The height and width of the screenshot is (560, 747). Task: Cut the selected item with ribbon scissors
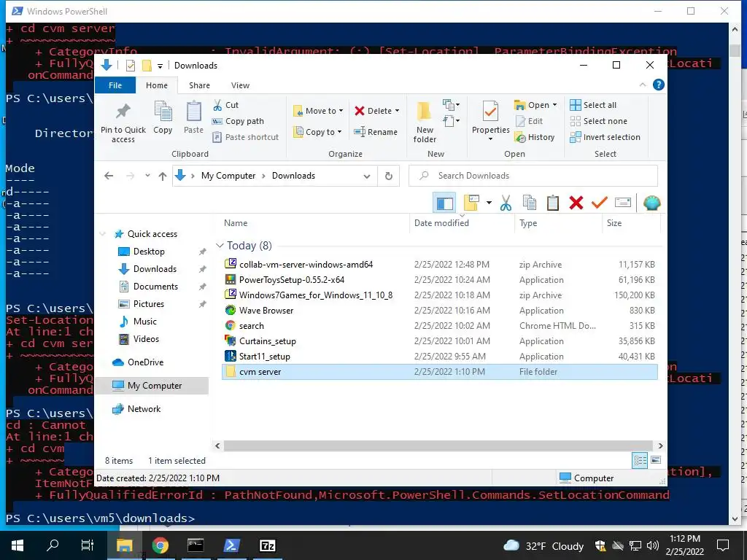point(226,105)
